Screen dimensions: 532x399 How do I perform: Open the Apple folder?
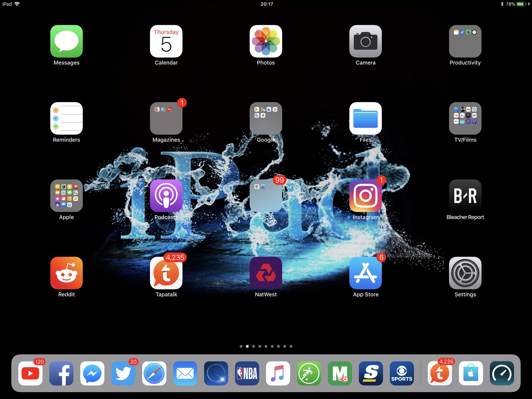click(x=66, y=196)
